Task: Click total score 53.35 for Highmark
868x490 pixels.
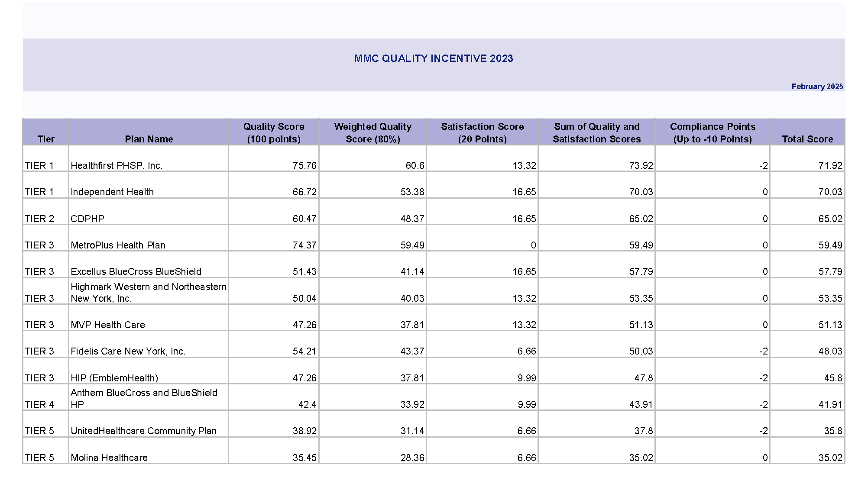Action: coord(830,298)
